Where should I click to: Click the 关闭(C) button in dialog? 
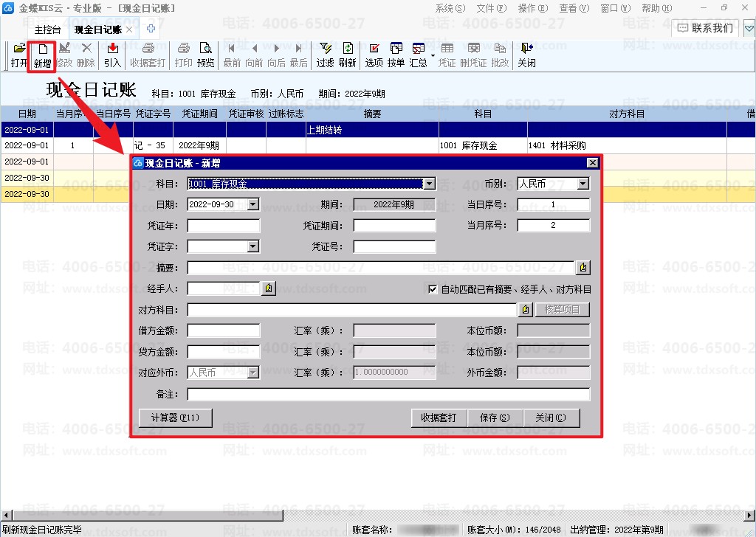pos(551,418)
